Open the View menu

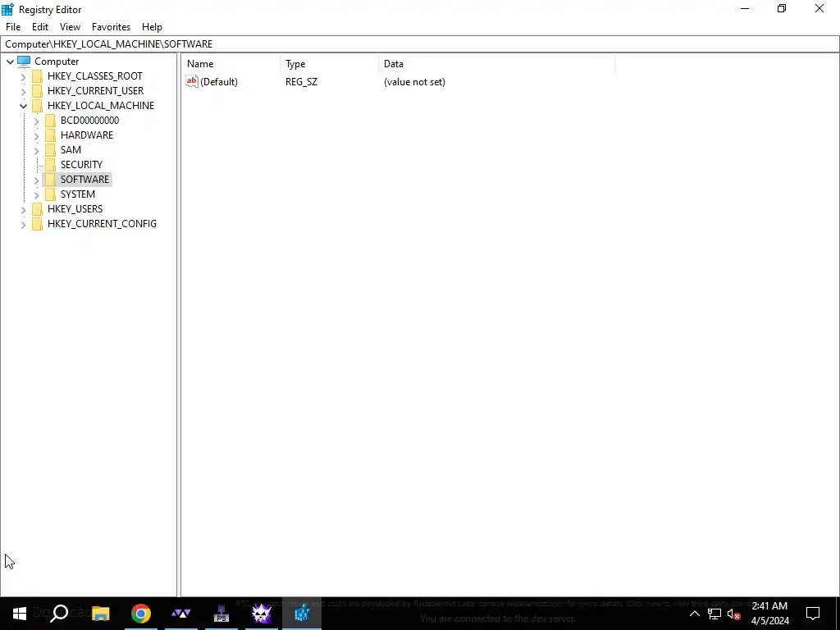tap(70, 27)
